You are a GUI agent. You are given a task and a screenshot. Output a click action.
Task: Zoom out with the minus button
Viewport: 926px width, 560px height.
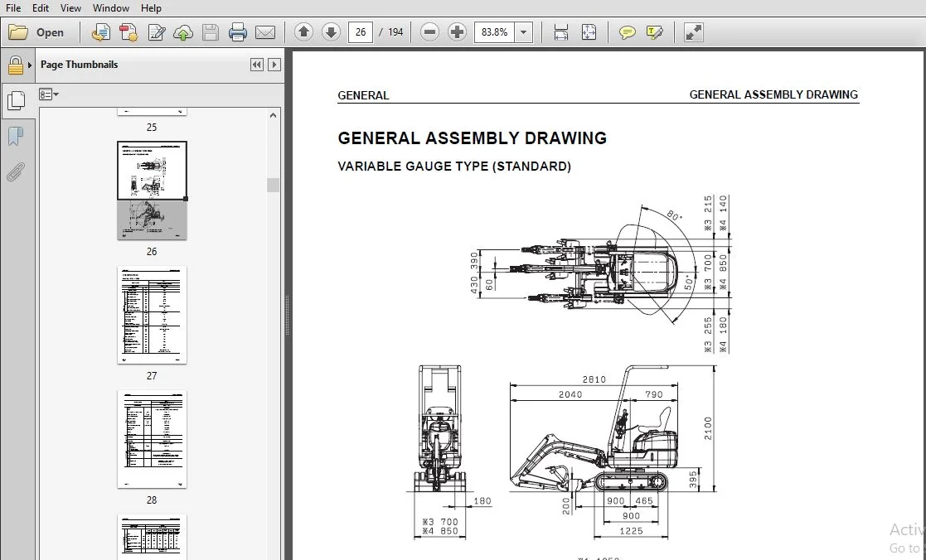[x=429, y=31]
